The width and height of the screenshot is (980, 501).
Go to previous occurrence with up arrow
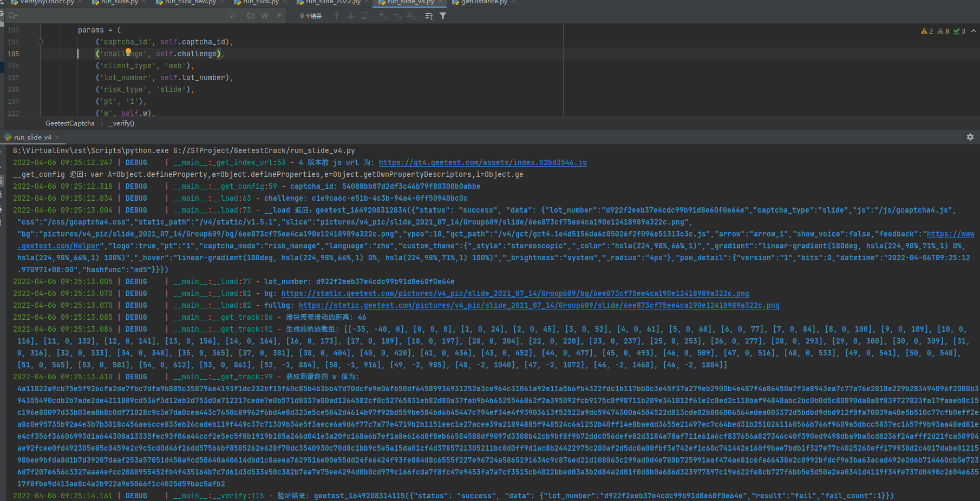(x=337, y=16)
